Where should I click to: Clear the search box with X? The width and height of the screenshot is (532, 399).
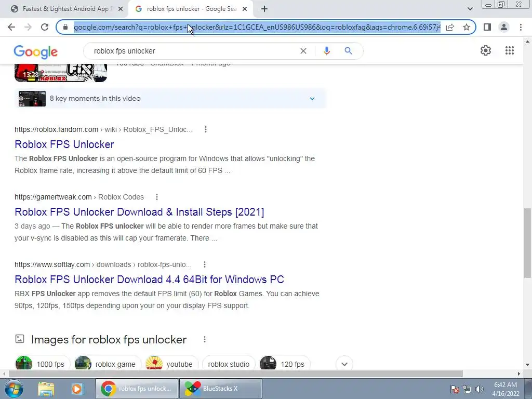coord(303,51)
